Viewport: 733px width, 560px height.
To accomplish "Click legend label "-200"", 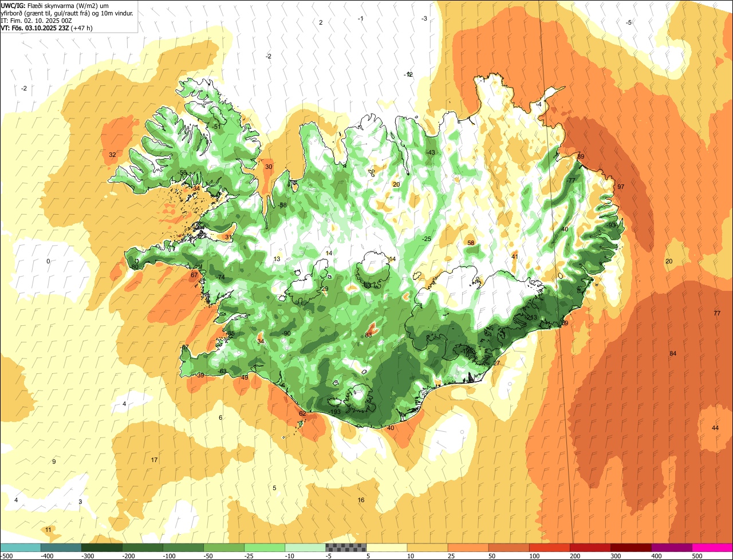I will tap(129, 556).
